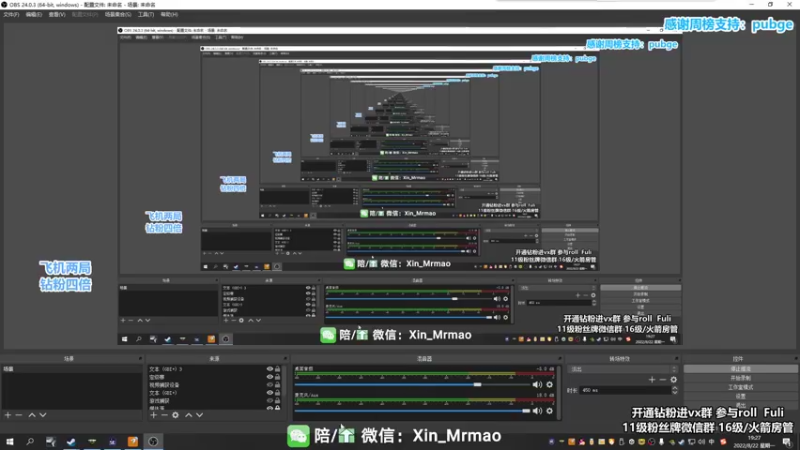This screenshot has width=800, height=450.
Task: Open the scene transition type dropdown
Action: (623, 369)
